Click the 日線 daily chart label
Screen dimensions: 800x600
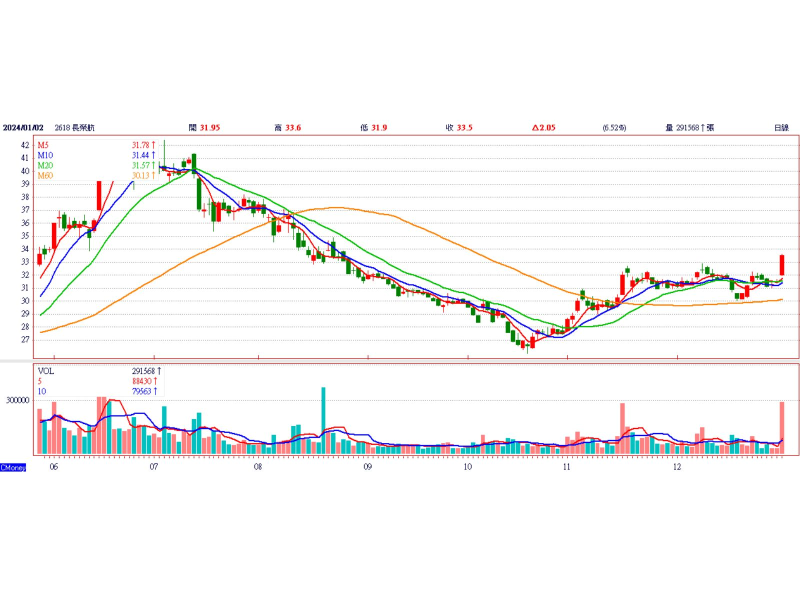coord(781,128)
